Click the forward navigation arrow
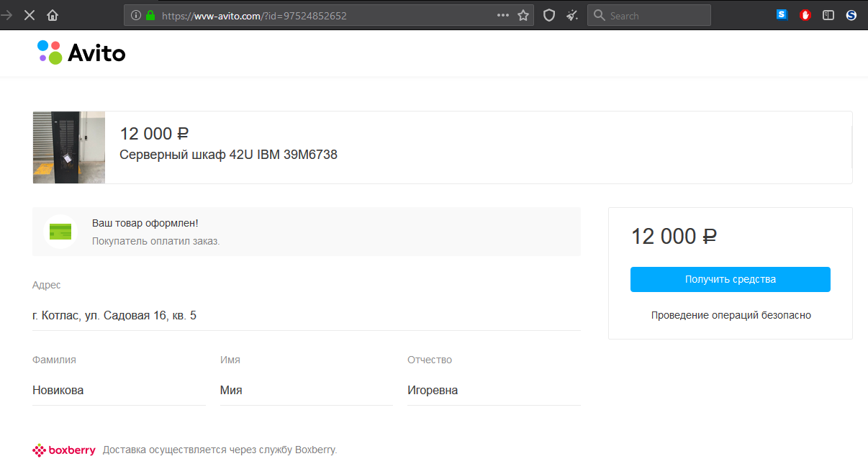This screenshot has width=868, height=469. tap(7, 15)
